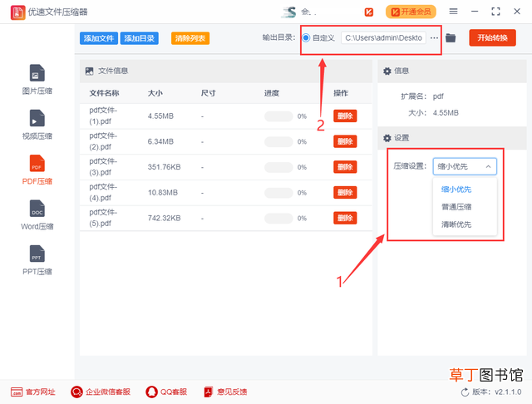Open 意见反馈 feedback
Viewport: 532px width, 404px height.
point(225,392)
